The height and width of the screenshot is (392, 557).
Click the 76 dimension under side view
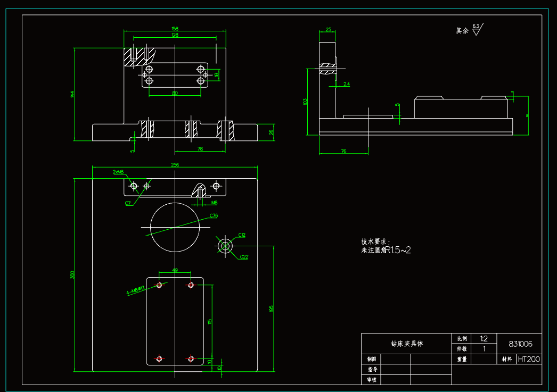(x=343, y=151)
